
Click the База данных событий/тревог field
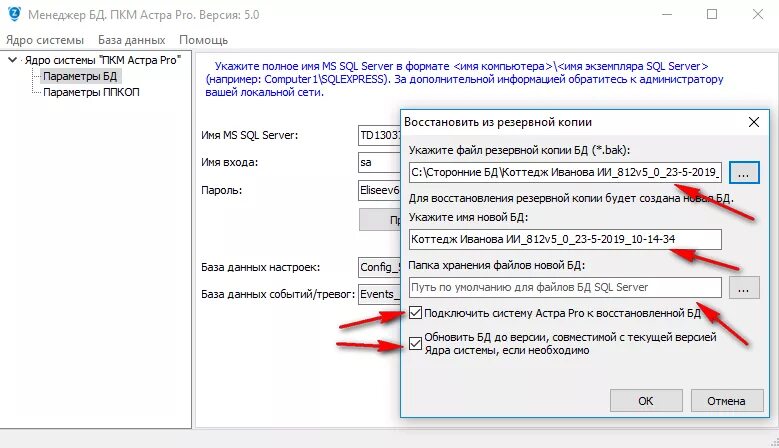pyautogui.click(x=379, y=294)
